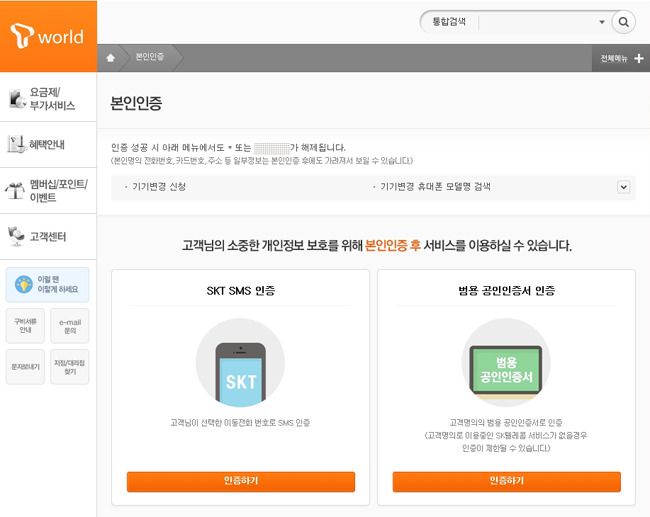Click 기기변경 휴대폰 모델명 검색 link
This screenshot has height=517, width=650.
(x=435, y=187)
